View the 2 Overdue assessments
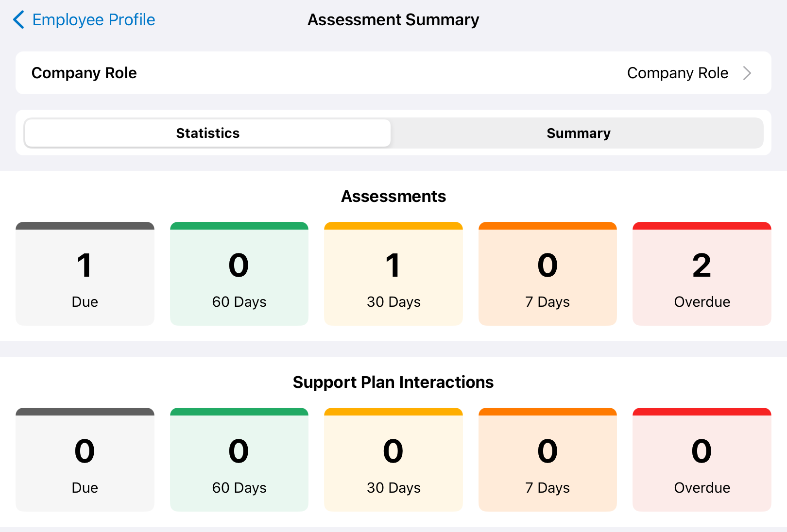Image resolution: width=787 pixels, height=532 pixels. pos(702,274)
